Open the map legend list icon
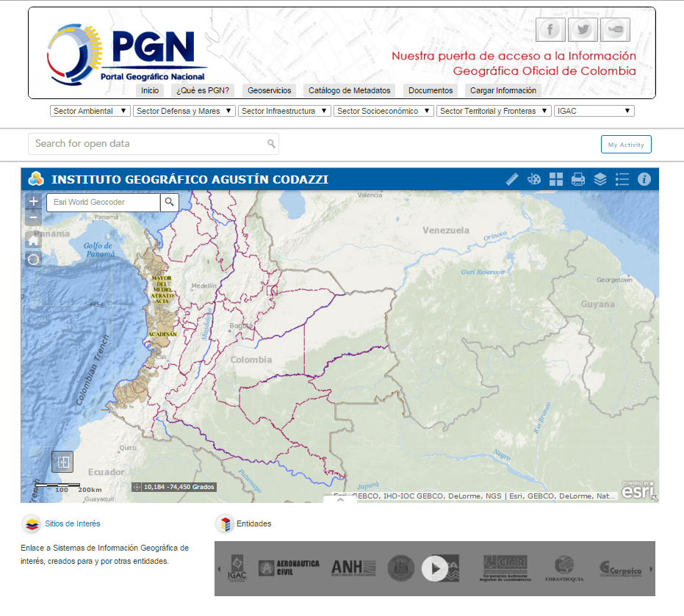The image size is (684, 616). click(x=622, y=178)
